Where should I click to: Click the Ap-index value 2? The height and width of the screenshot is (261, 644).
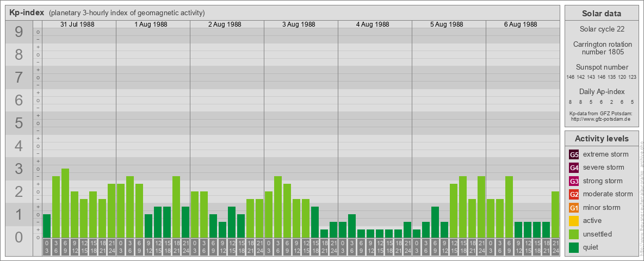[x=612, y=102]
